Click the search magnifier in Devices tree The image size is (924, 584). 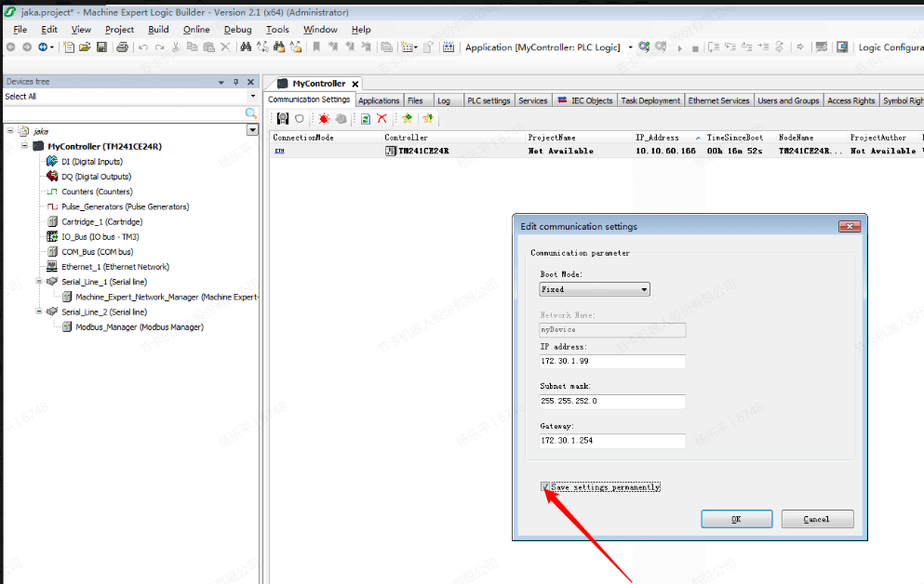[250, 113]
